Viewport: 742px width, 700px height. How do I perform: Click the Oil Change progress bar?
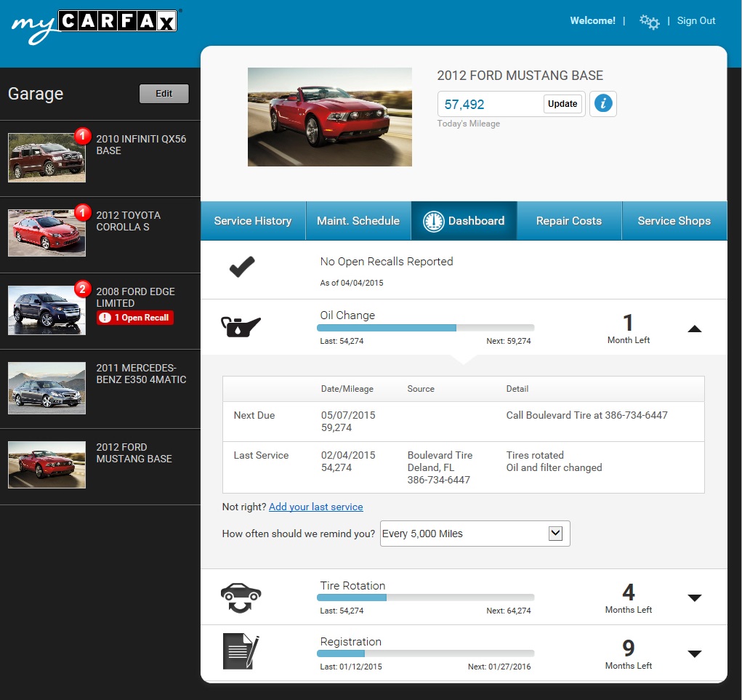coord(425,328)
